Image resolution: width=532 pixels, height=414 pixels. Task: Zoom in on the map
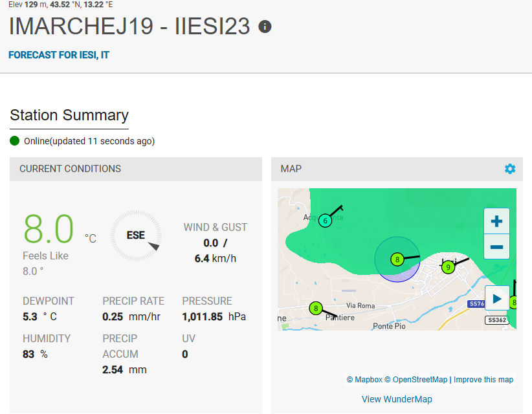[496, 222]
